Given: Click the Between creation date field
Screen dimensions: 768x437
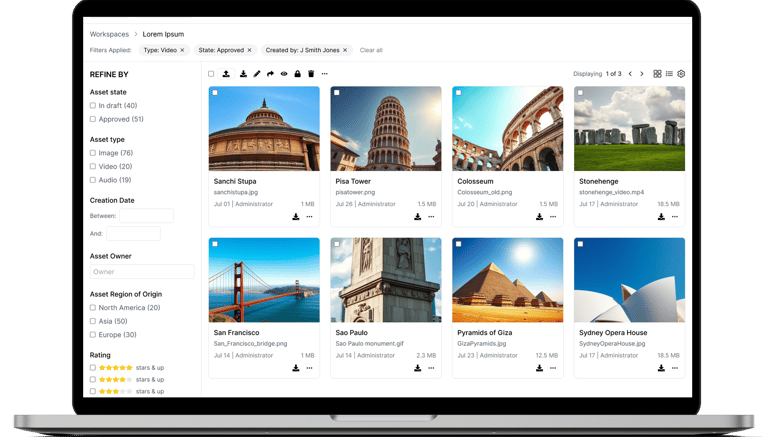Looking at the screenshot, I should click(x=146, y=216).
